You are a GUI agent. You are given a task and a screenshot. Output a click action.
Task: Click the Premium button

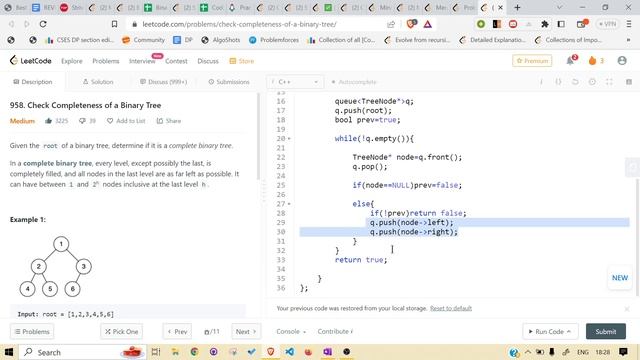pyautogui.click(x=532, y=61)
